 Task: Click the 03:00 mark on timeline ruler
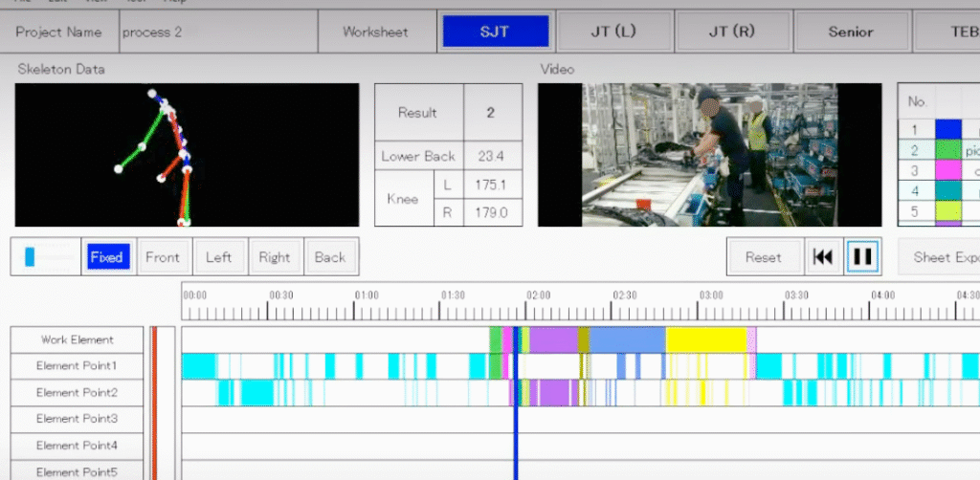coord(711,295)
